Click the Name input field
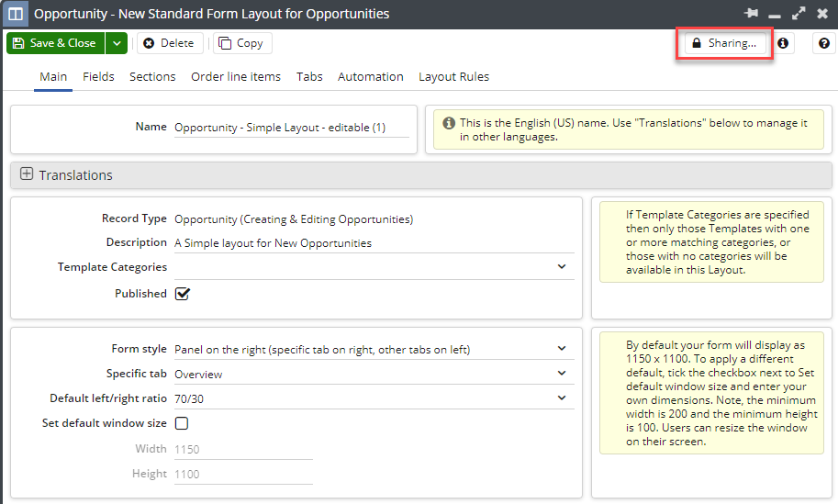The height and width of the screenshot is (504, 838). (x=291, y=128)
